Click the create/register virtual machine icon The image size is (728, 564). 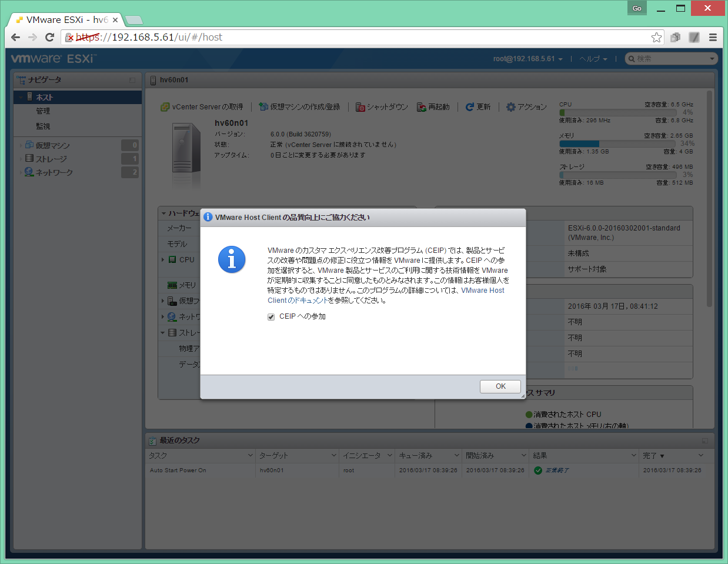263,107
